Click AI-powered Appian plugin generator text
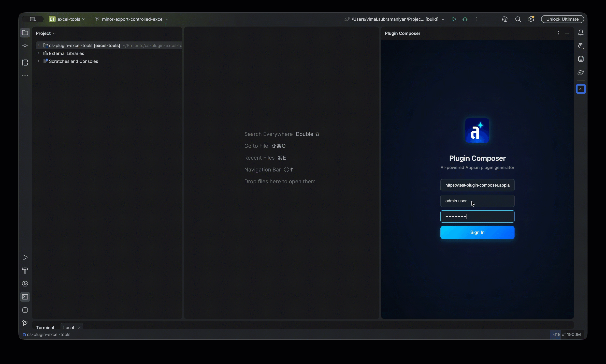Screen dimensions: 606x364 tap(477, 168)
